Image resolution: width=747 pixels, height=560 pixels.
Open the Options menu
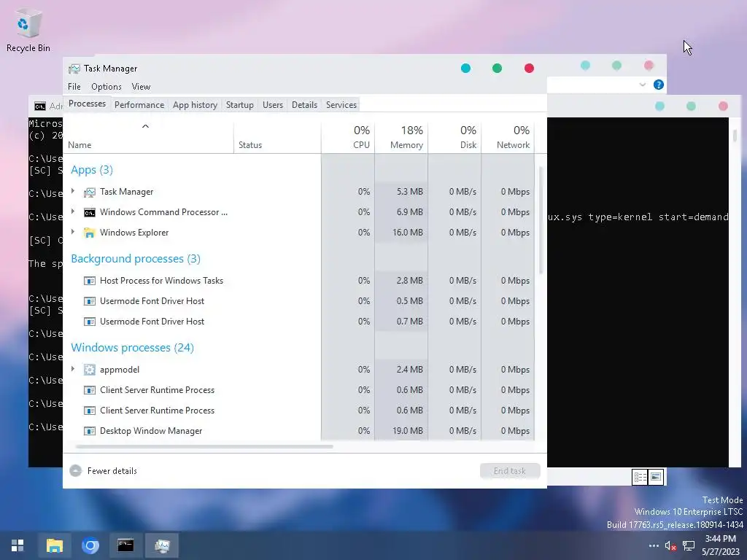[107, 87]
